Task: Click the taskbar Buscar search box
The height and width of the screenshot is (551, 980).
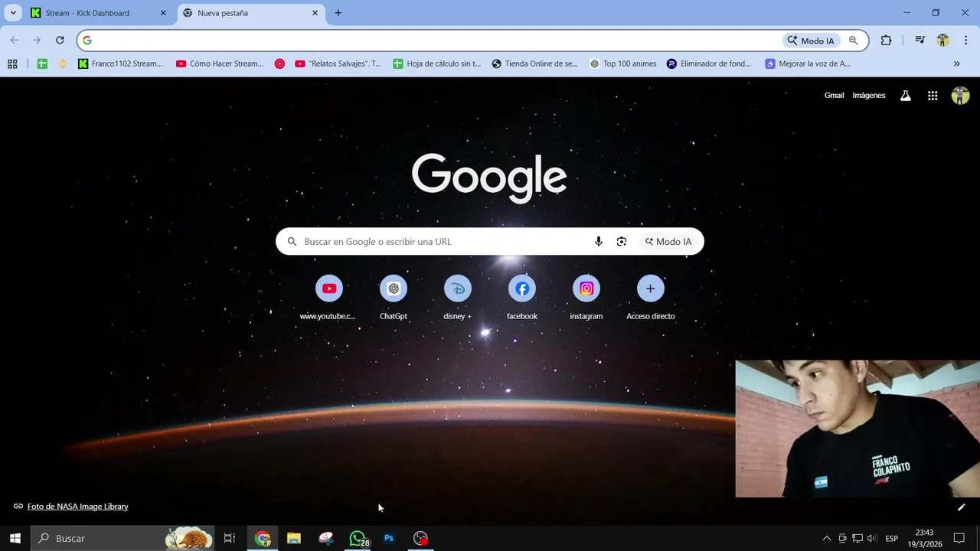Action: pyautogui.click(x=122, y=538)
